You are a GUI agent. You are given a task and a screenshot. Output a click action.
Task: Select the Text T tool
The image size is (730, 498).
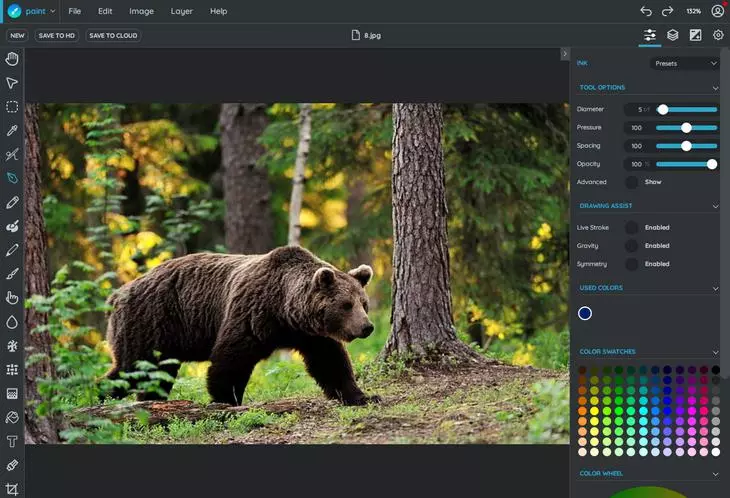click(x=12, y=441)
